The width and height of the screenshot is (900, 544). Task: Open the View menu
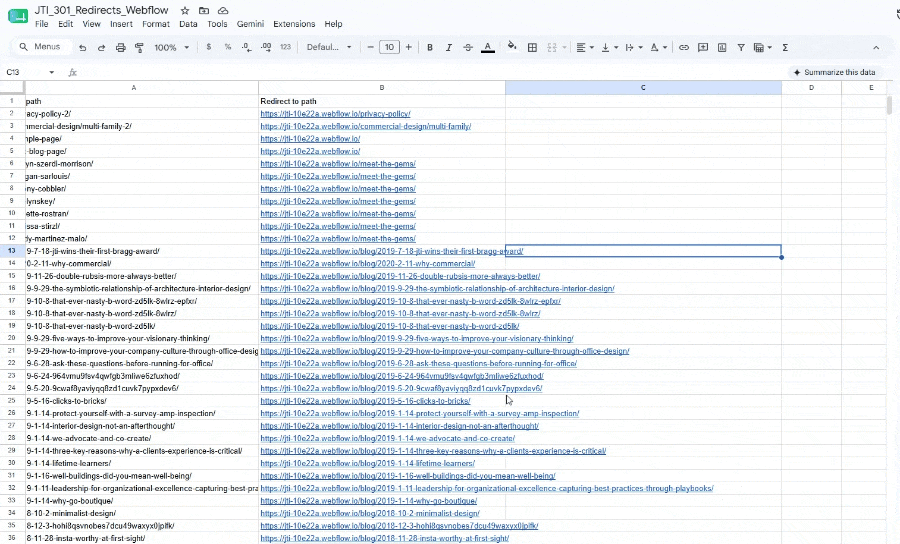point(91,24)
